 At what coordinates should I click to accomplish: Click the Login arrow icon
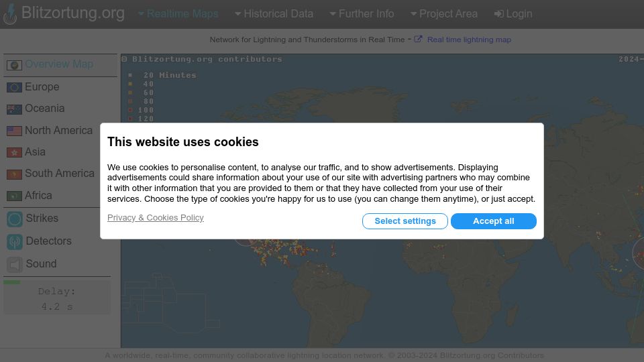498,14
